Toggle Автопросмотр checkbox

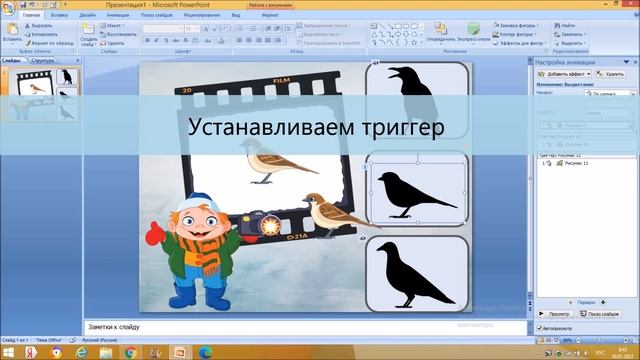tap(540, 328)
